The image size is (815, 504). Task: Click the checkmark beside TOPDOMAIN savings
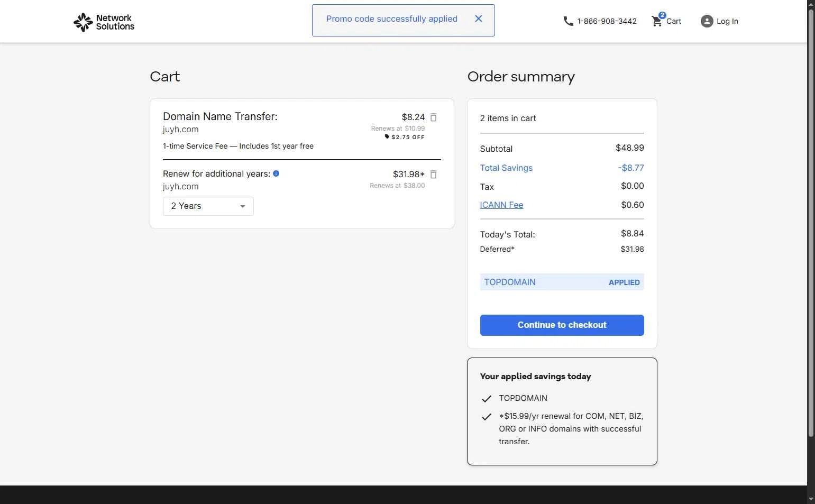point(487,399)
